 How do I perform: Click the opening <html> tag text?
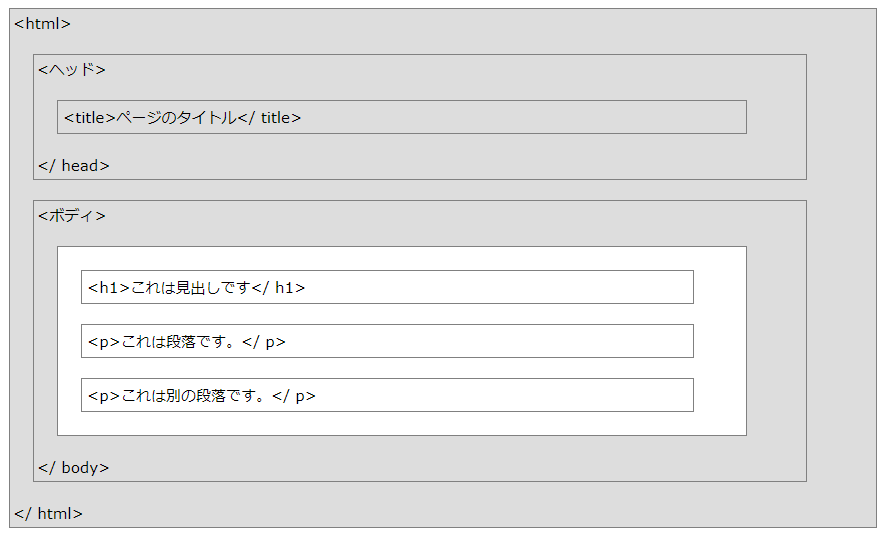42,24
